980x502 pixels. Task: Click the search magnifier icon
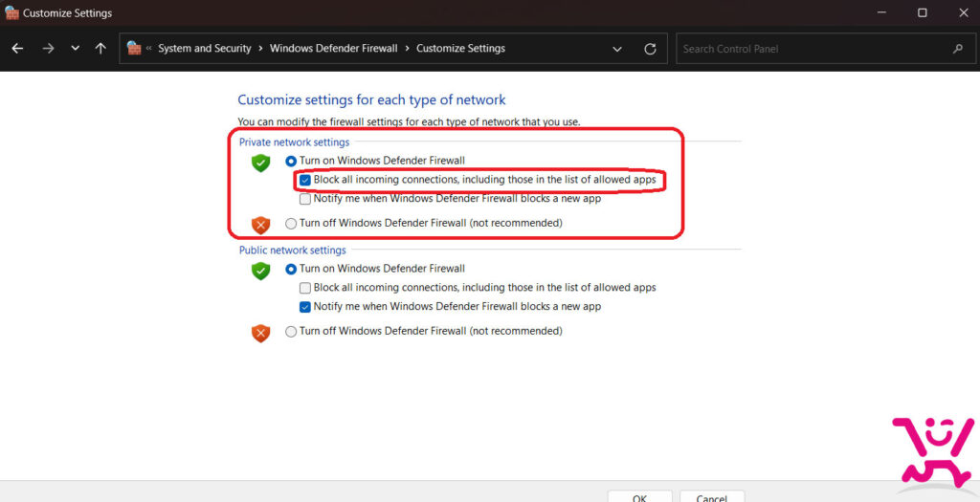957,49
